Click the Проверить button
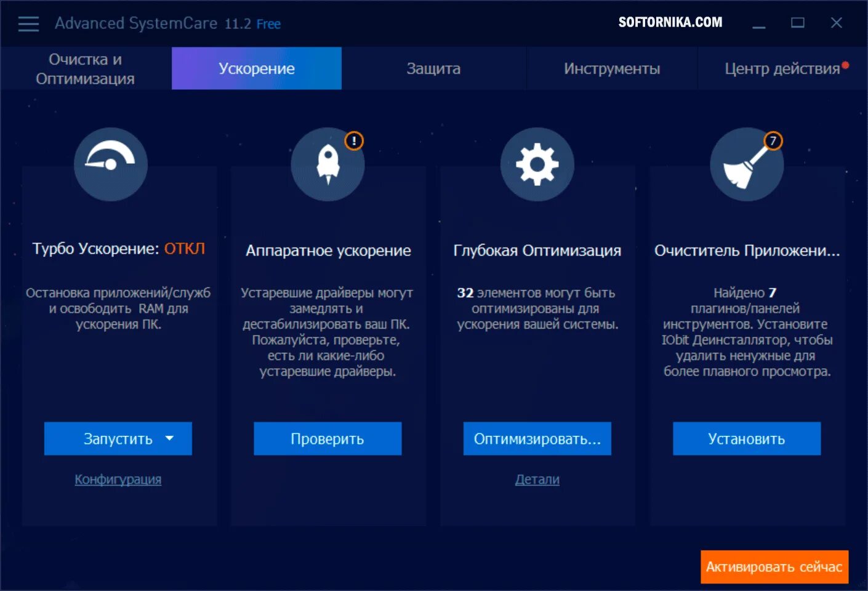This screenshot has height=591, width=868. click(x=328, y=438)
